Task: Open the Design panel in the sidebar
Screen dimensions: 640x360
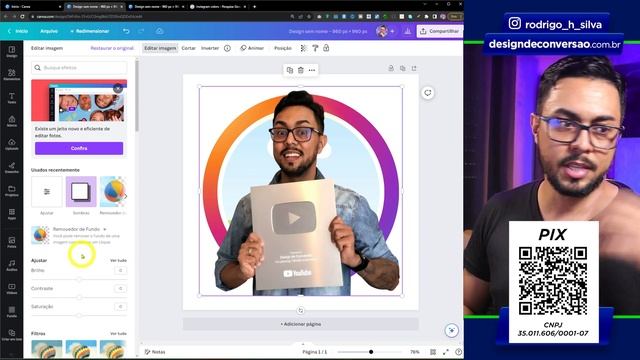Action: [x=11, y=51]
